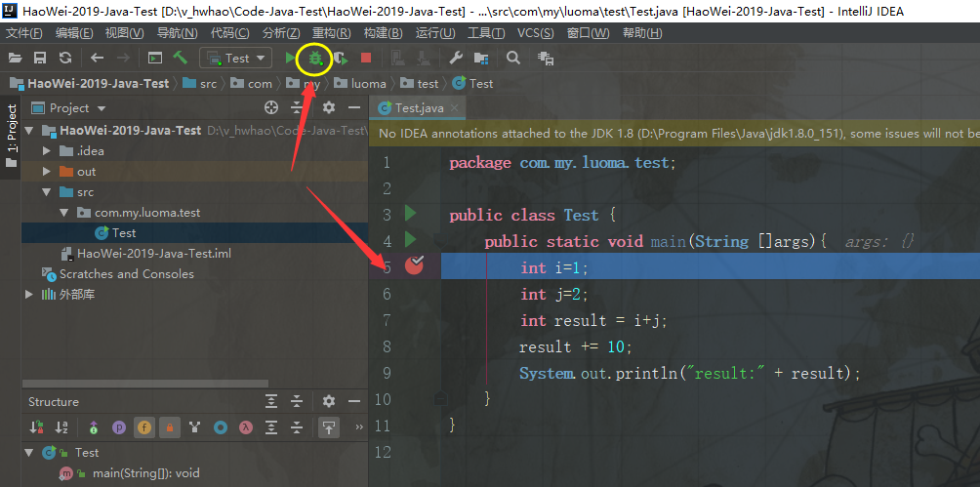
Task: Click the Search Everywhere magnifier icon
Action: [513, 59]
